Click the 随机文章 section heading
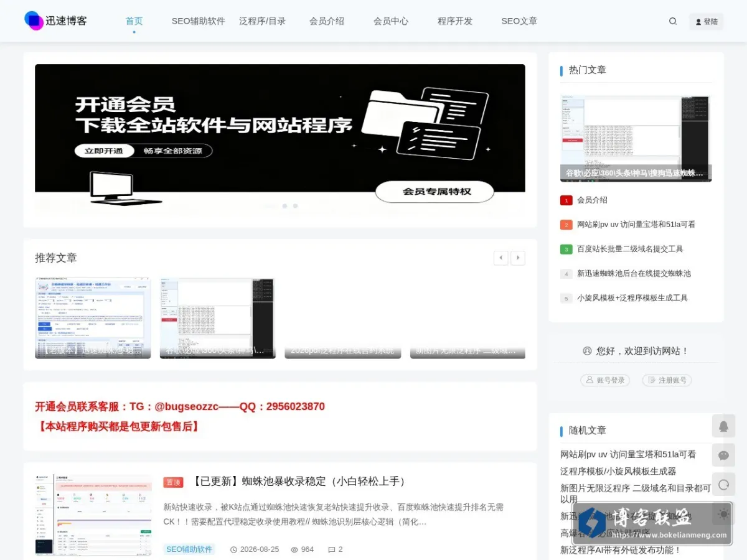Viewport: 747px width, 560px height. click(x=588, y=431)
